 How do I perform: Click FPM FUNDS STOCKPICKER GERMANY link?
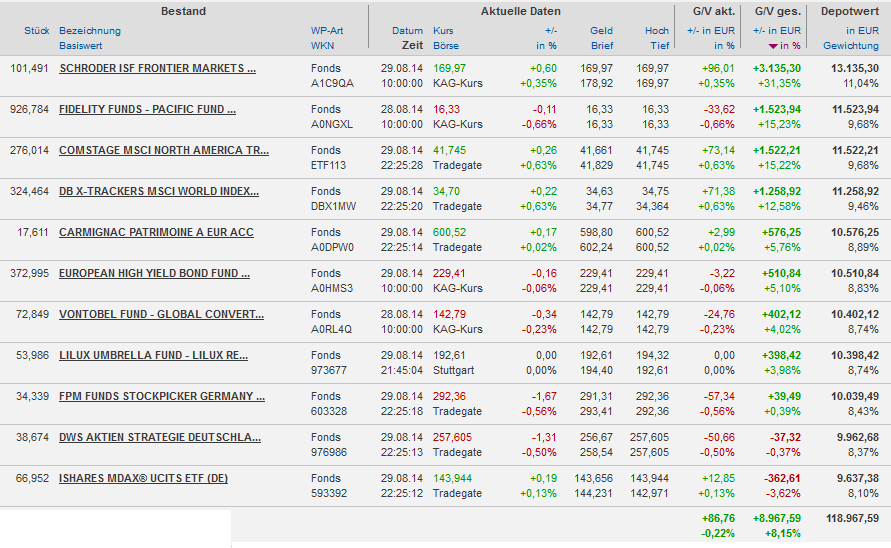tap(161, 396)
